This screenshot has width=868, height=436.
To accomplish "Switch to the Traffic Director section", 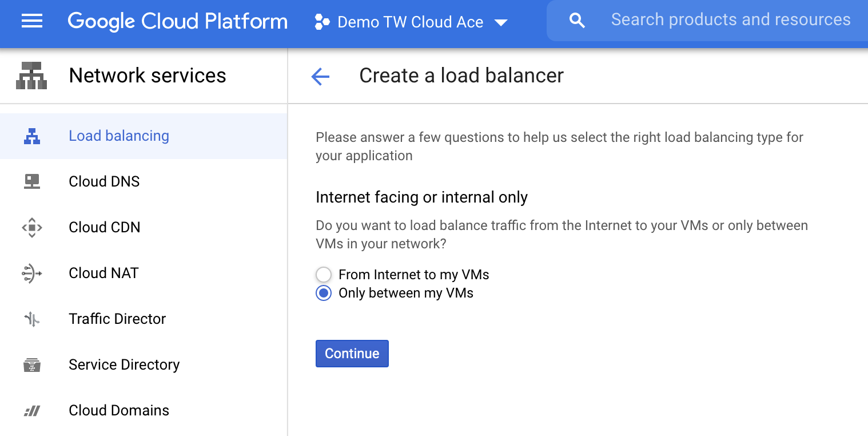I will tap(117, 319).
